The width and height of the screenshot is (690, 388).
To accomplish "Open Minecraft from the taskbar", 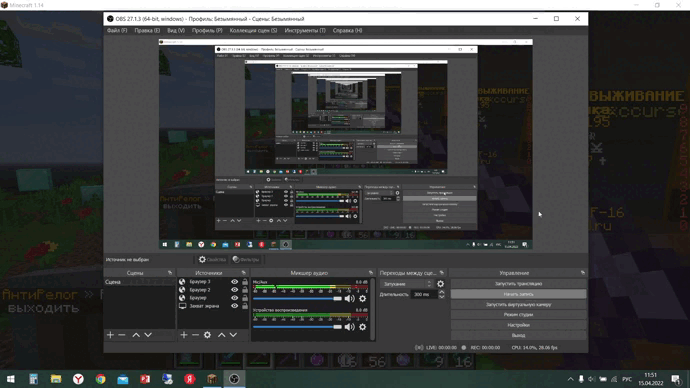I will coord(212,379).
